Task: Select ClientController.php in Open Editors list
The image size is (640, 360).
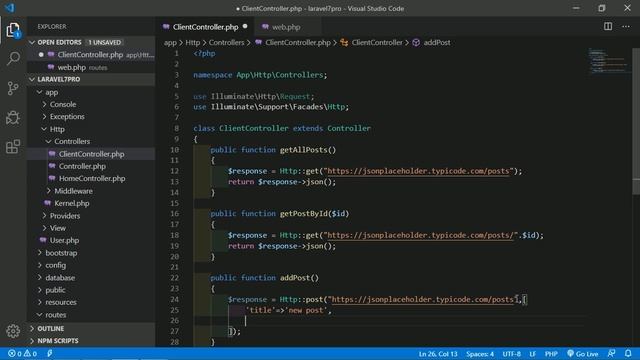Action: pos(91,55)
